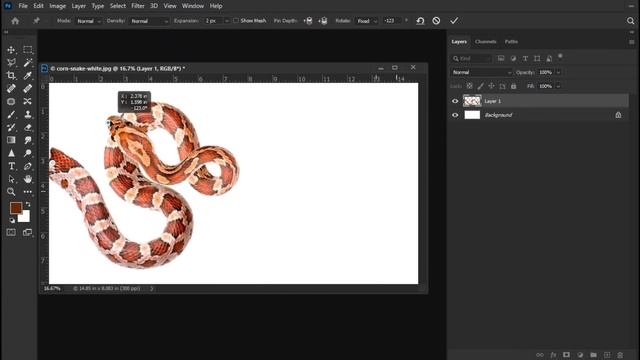Click the background white color swatch
The height and width of the screenshot is (360, 640).
25,218
